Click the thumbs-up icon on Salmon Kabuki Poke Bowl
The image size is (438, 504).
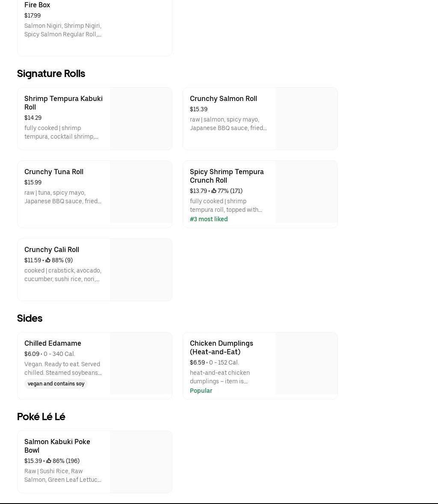[49, 461]
